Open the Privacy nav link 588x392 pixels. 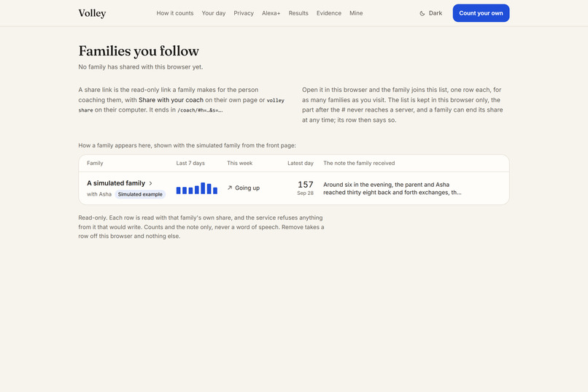click(244, 13)
